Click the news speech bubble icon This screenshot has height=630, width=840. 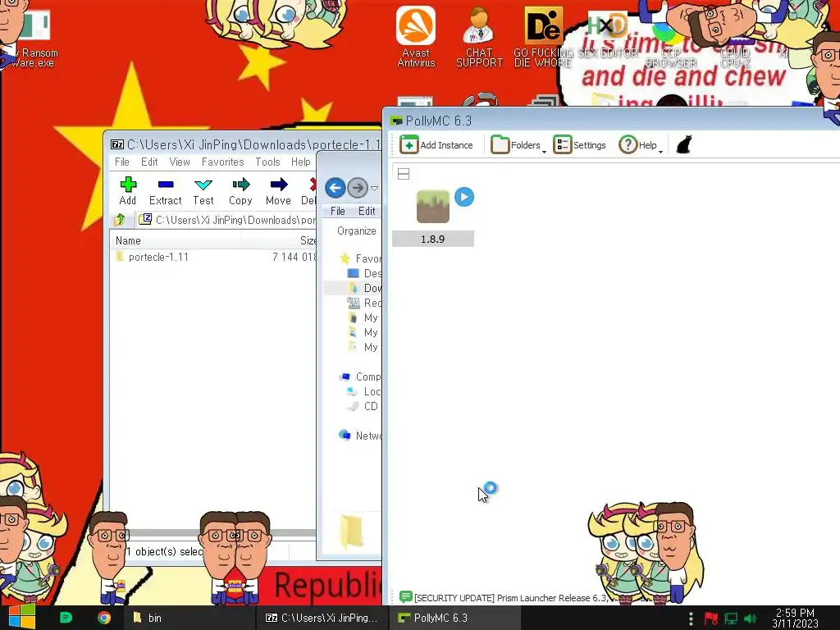tap(405, 597)
